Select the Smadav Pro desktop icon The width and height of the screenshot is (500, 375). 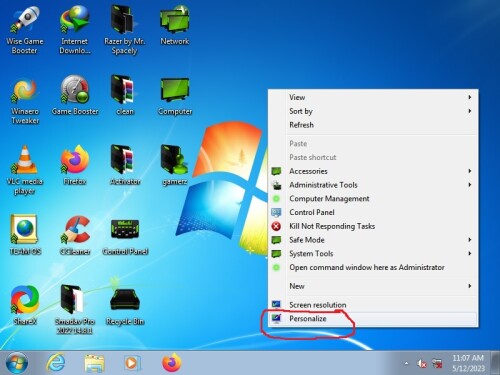(75, 309)
